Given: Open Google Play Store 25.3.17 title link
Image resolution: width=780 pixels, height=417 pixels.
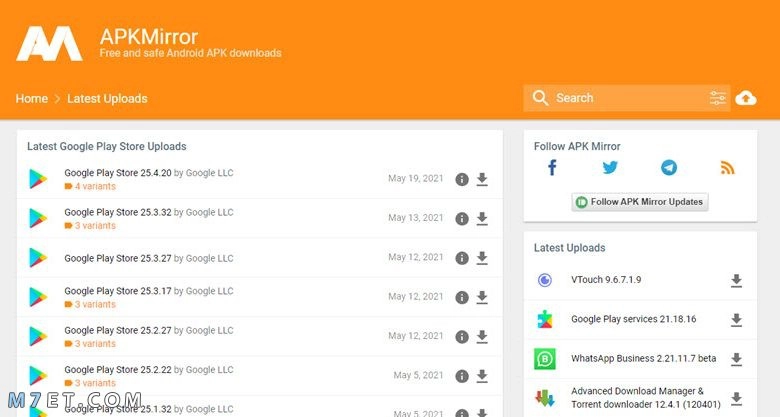Looking at the screenshot, I should [118, 291].
